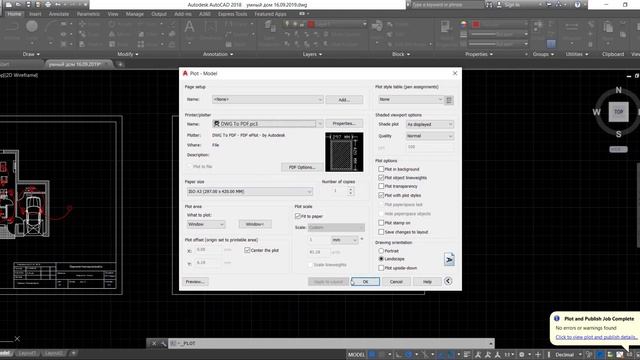The image size is (640, 360).
Task: Click the page setup Add... button
Action: tap(344, 100)
